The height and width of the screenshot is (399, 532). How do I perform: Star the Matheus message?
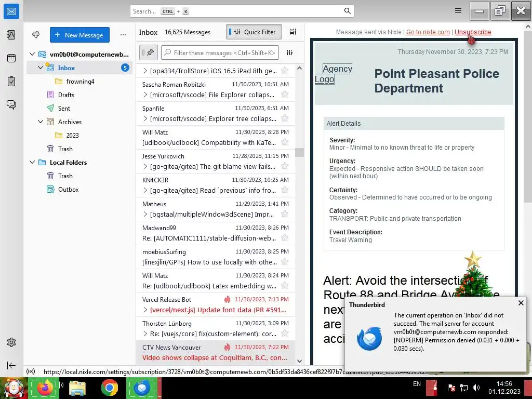pyautogui.click(x=285, y=214)
